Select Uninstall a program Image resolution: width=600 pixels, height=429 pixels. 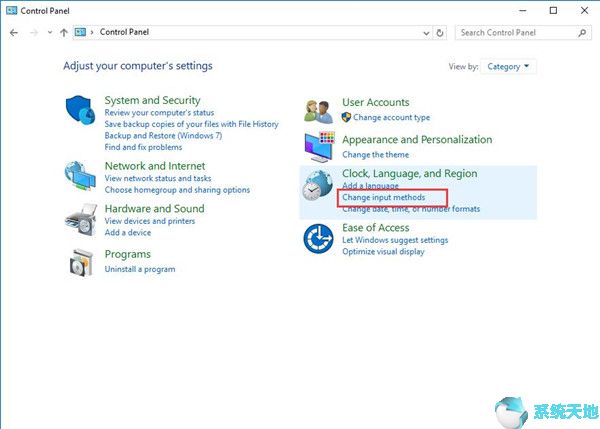click(140, 269)
